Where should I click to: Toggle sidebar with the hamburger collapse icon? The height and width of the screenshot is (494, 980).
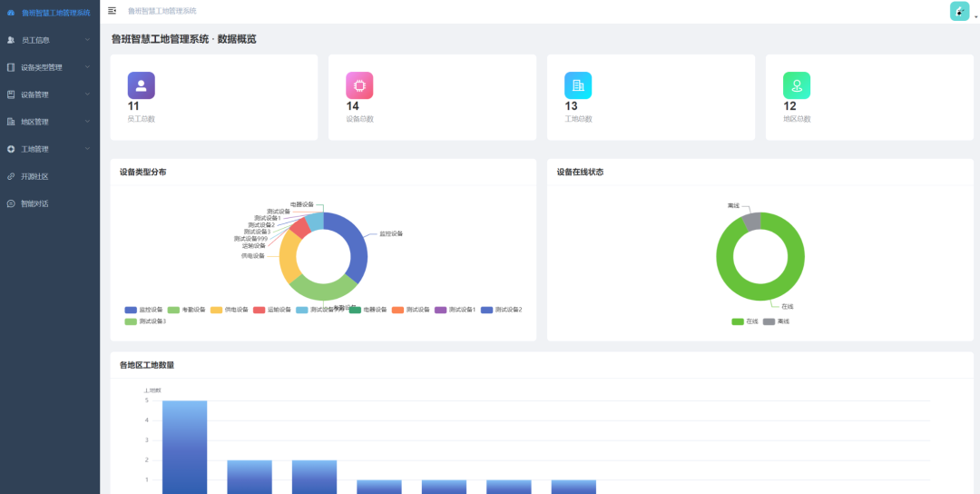pos(112,11)
